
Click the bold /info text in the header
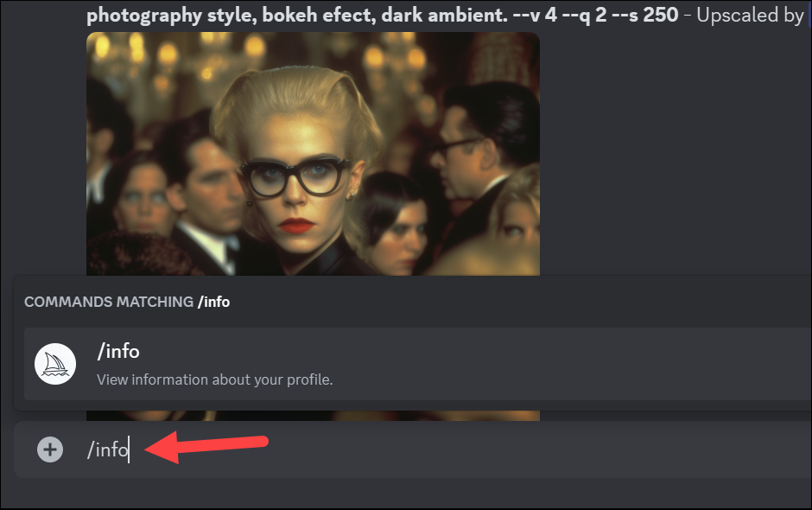214,302
